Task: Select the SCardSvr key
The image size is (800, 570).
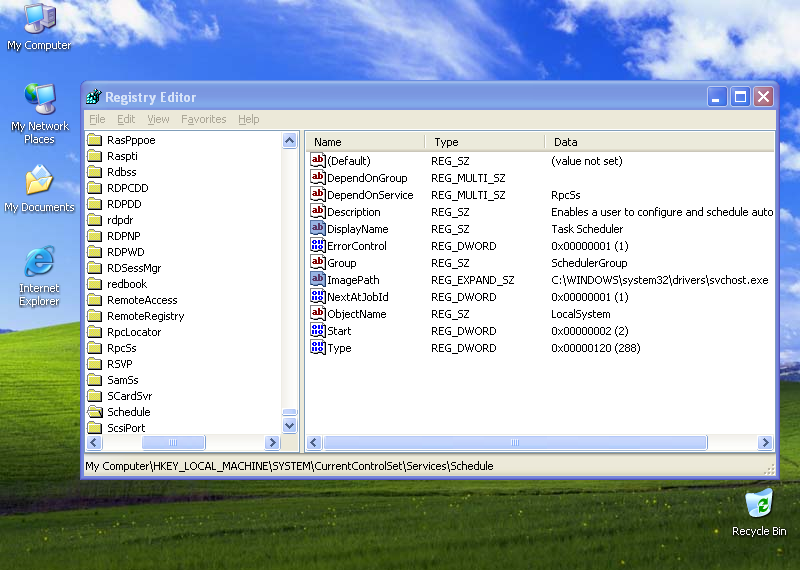Action: [129, 396]
